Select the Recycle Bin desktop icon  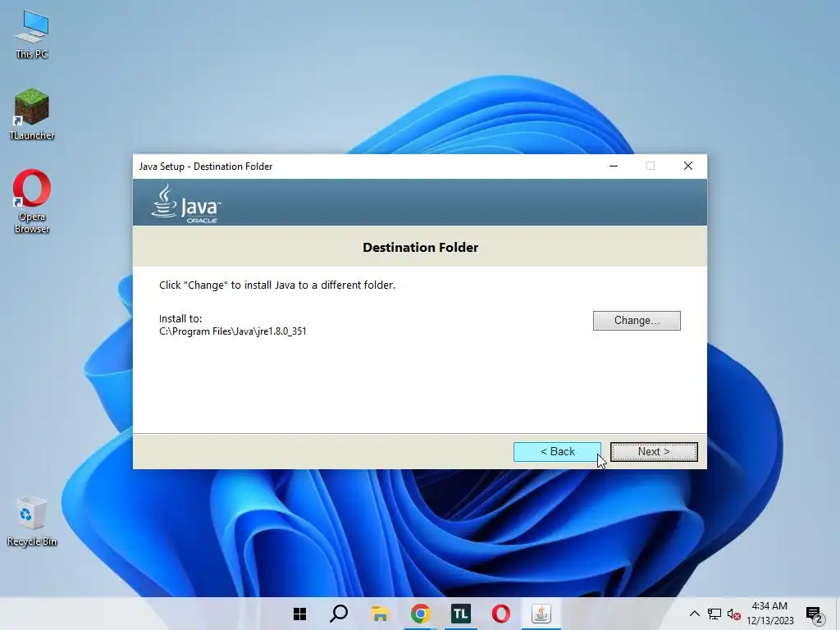click(32, 521)
